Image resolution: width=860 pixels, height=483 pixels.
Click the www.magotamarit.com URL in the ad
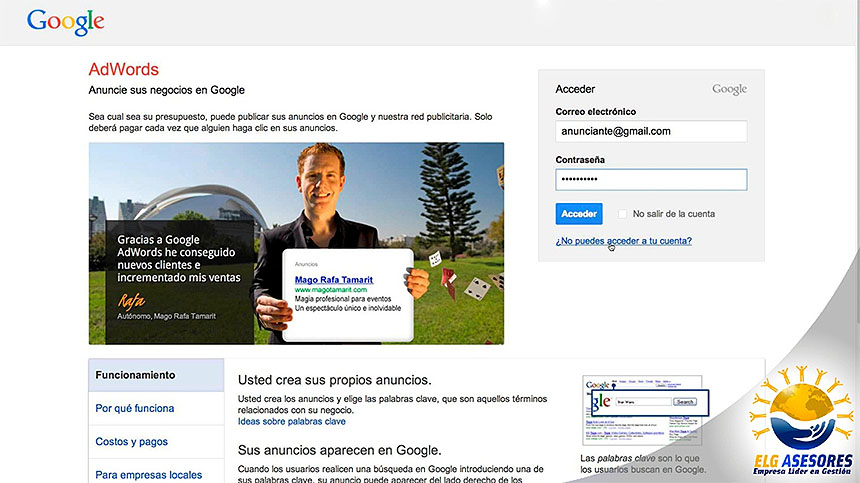[x=331, y=289]
